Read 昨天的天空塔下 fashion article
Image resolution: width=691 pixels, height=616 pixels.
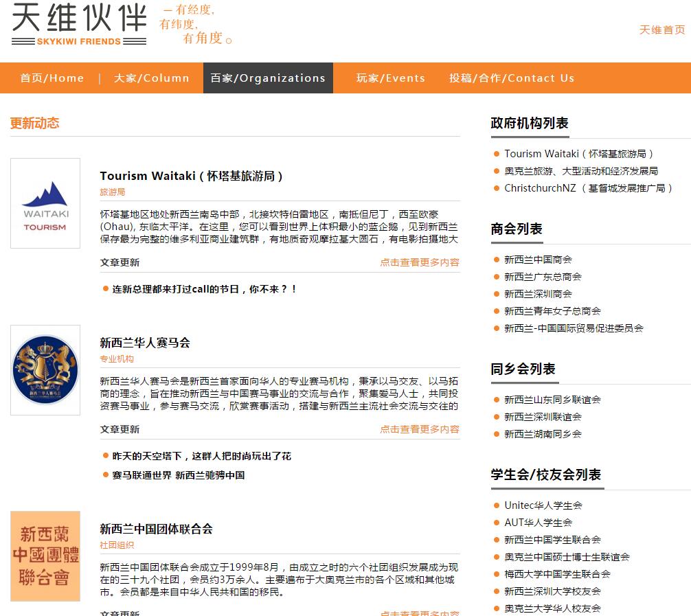[x=201, y=456]
